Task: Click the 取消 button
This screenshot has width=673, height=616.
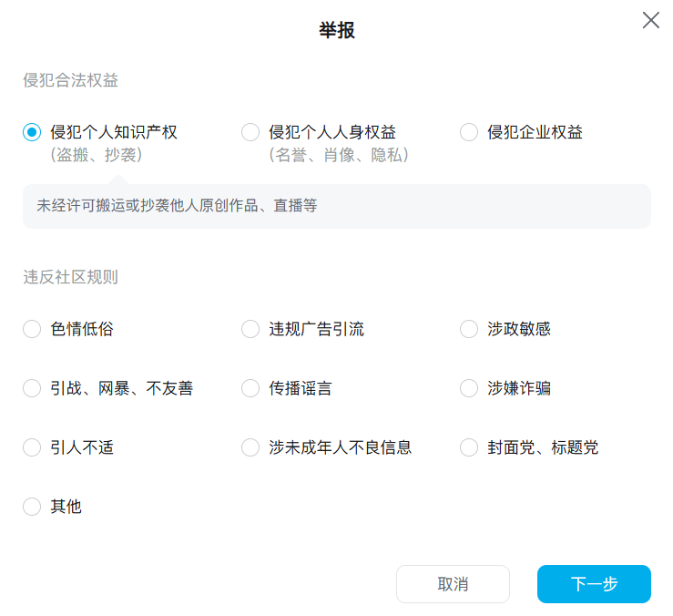Action: pyautogui.click(x=453, y=584)
